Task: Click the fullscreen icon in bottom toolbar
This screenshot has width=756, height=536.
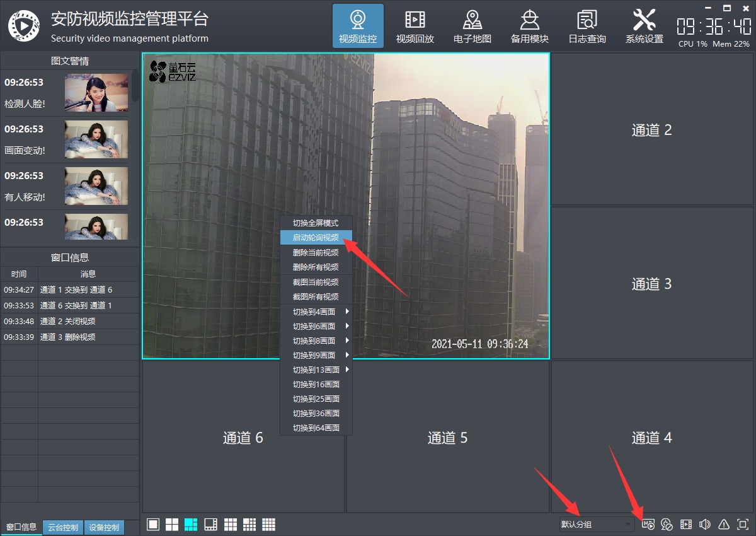Action: click(743, 524)
